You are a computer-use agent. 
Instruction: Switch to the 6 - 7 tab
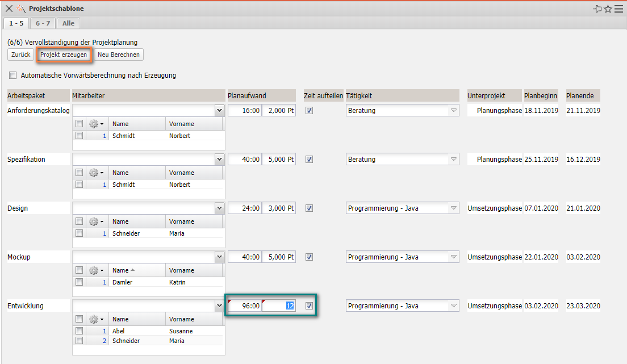coord(43,23)
